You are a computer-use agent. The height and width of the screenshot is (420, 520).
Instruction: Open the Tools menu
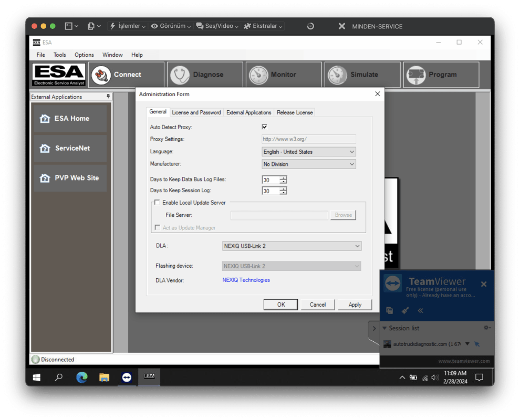(60, 55)
